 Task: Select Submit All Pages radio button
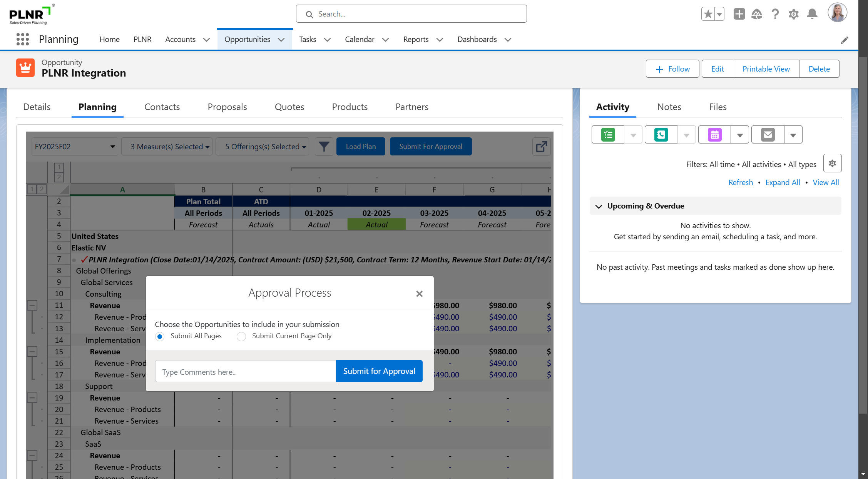[x=160, y=337]
